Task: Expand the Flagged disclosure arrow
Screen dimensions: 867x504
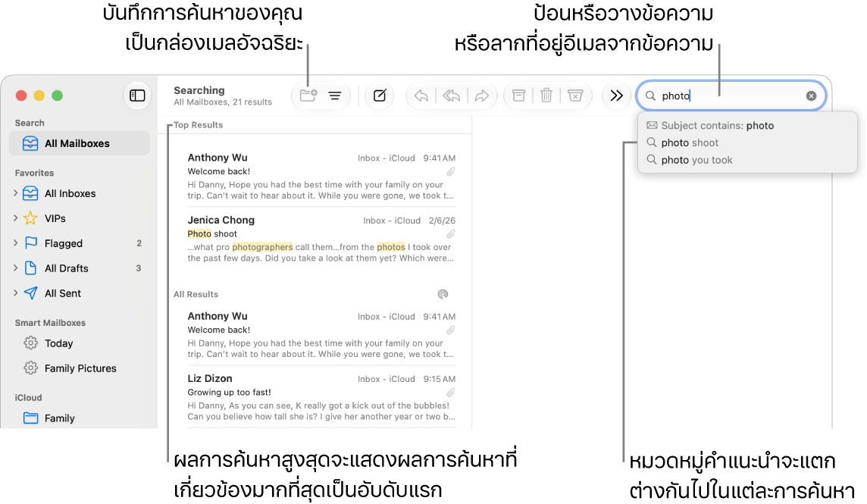Action: (x=15, y=243)
